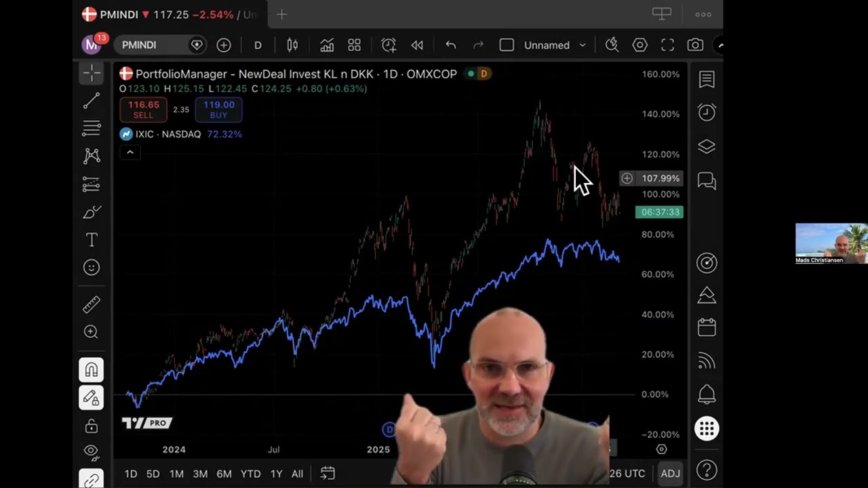Screen dimensions: 868x488
Task: Toggle the magnet mode
Action: pyautogui.click(x=92, y=370)
